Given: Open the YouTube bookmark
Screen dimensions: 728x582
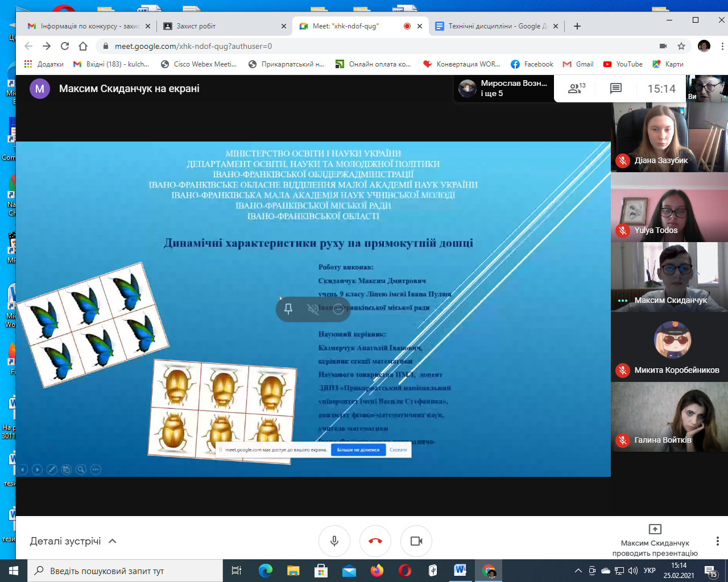Looking at the screenshot, I should click(623, 64).
